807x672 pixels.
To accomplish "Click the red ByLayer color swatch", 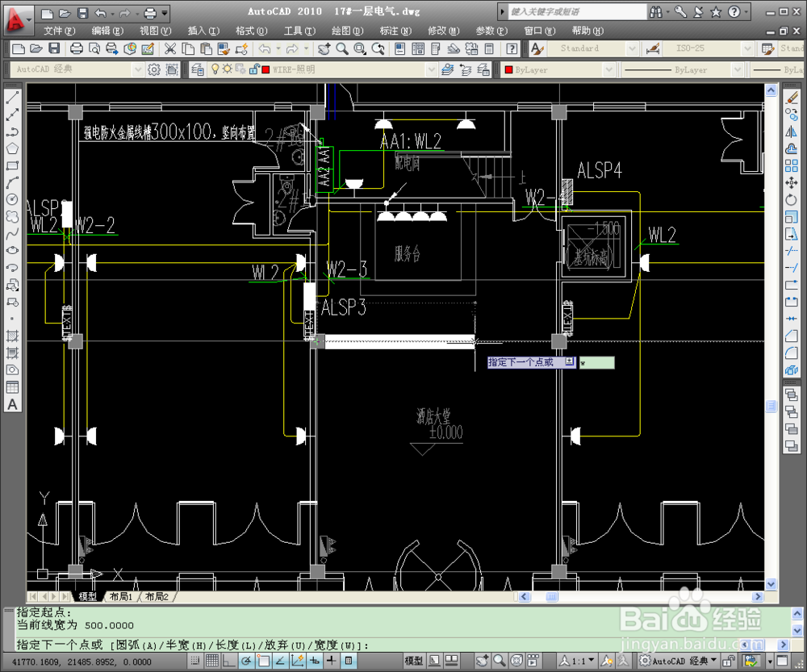I will point(509,70).
